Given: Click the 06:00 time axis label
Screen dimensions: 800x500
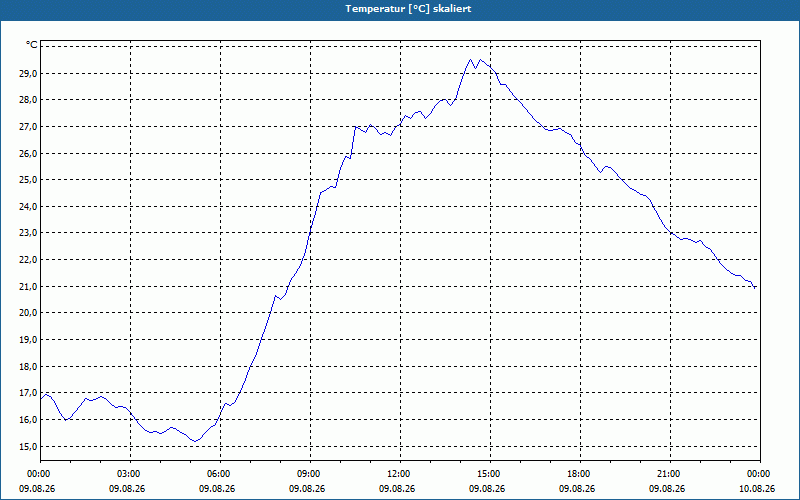Looking at the screenshot, I should point(220,474).
